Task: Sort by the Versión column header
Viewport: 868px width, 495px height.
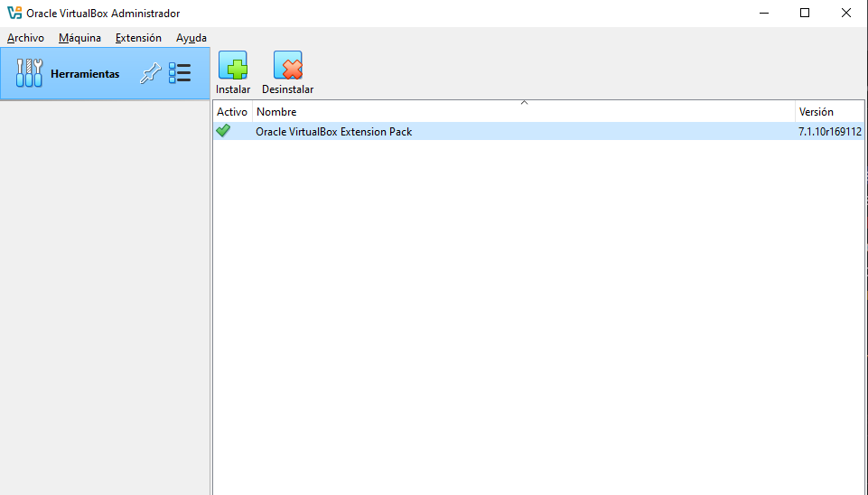Action: [829, 112]
